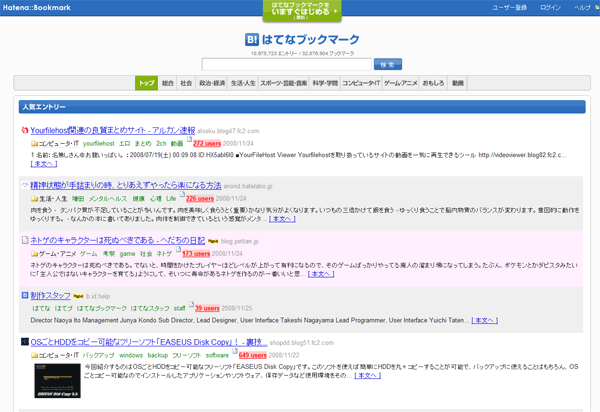The image size is (600, 412).
Task: Click favicon beside 精神状態が手詰まりの時 entry
Action: pos(25,185)
